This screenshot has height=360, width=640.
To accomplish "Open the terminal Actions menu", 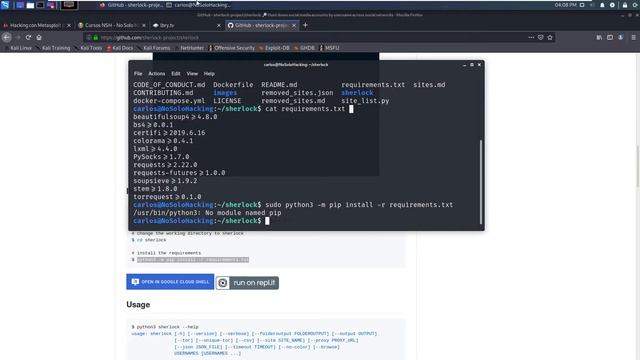I will pos(157,73).
